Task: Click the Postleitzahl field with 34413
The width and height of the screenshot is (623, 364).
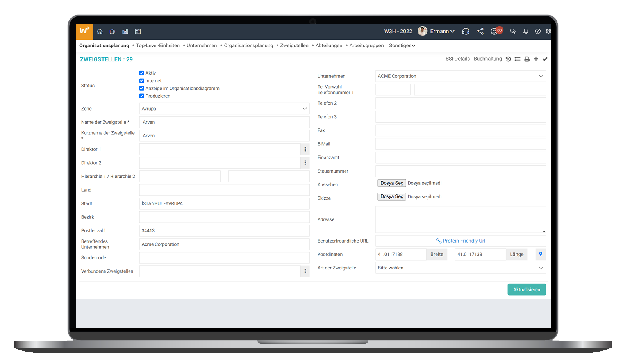Action: tap(224, 230)
